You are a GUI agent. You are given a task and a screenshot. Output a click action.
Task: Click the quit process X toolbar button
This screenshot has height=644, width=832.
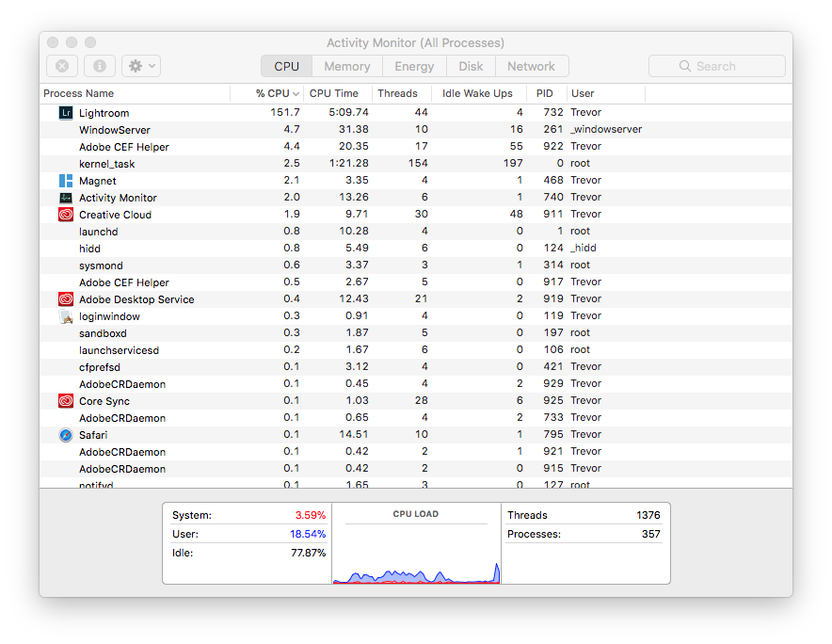[61, 66]
